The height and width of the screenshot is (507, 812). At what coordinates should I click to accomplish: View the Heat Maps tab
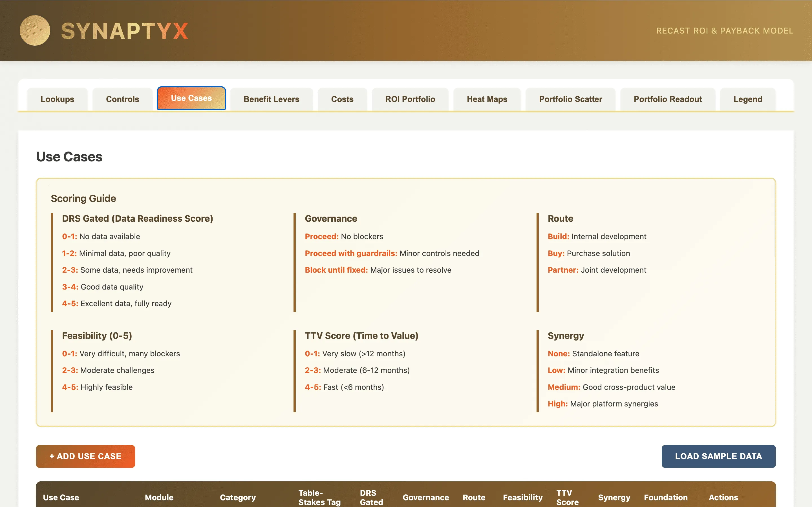tap(487, 99)
